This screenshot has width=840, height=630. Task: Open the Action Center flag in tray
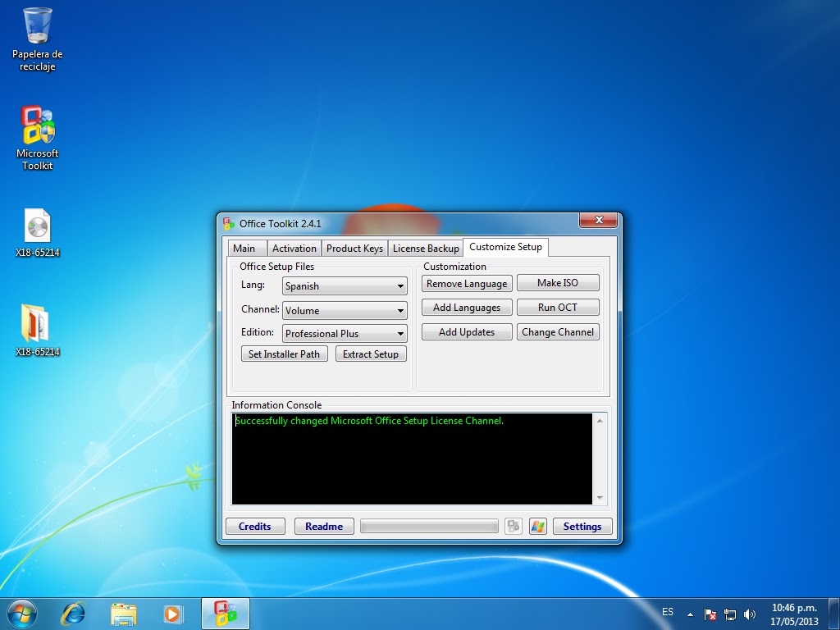[x=709, y=613]
